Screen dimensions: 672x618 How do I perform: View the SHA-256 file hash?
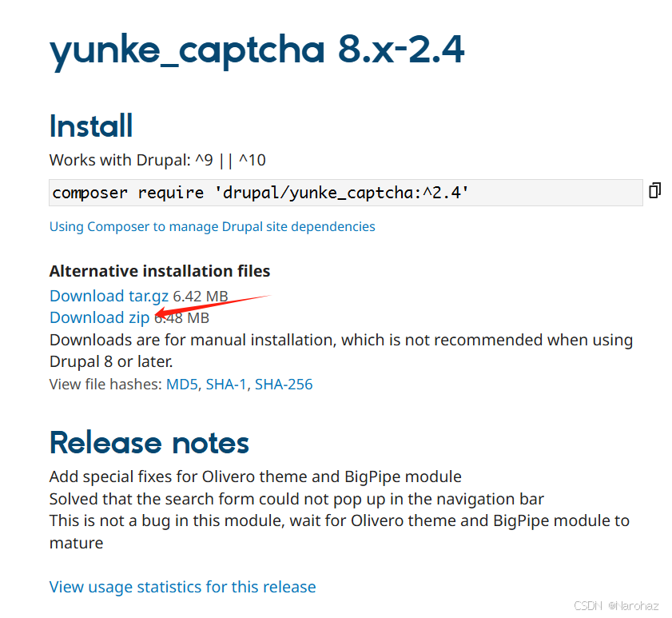[284, 385]
